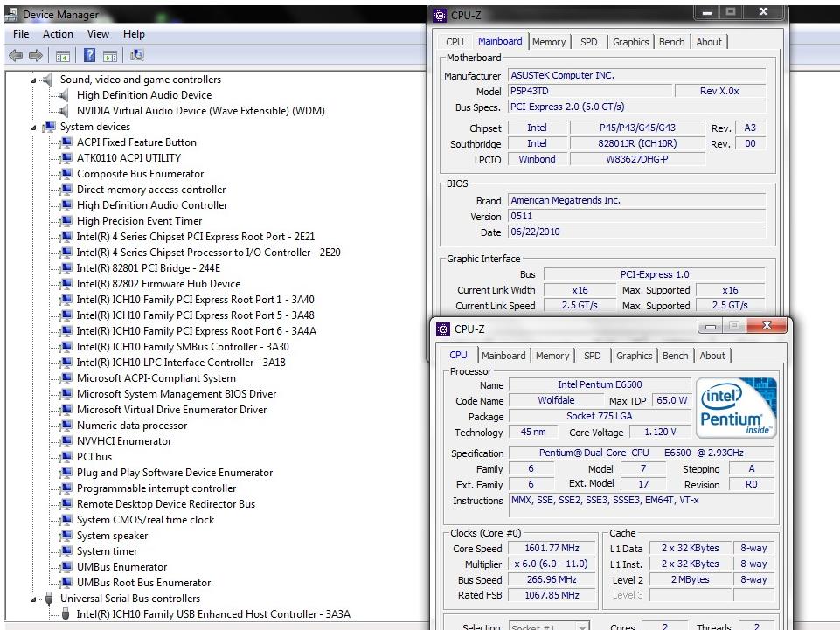Viewport: 840px width, 630px height.
Task: Select Intel(R) 82801 PCI Bridge - 244E
Action: [149, 268]
